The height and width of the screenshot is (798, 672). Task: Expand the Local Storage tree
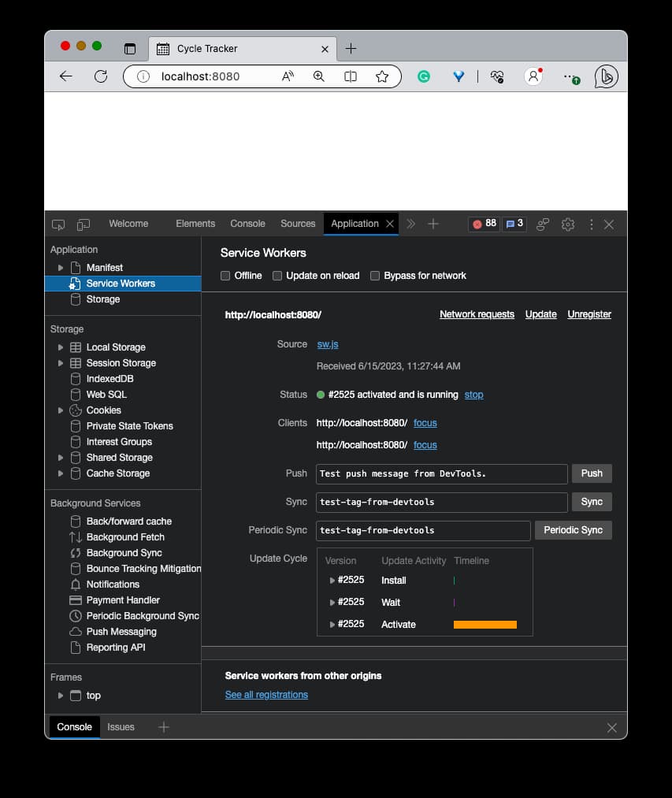click(61, 347)
